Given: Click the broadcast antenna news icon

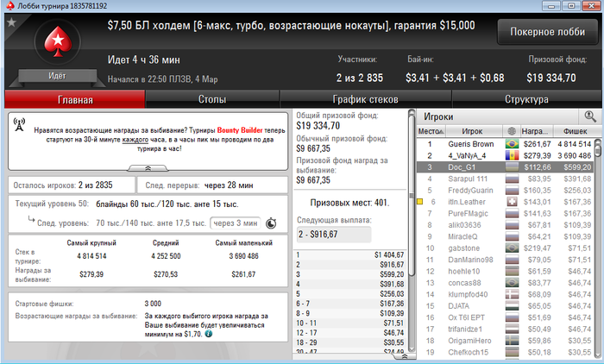Looking at the screenshot, I should click(19, 124).
